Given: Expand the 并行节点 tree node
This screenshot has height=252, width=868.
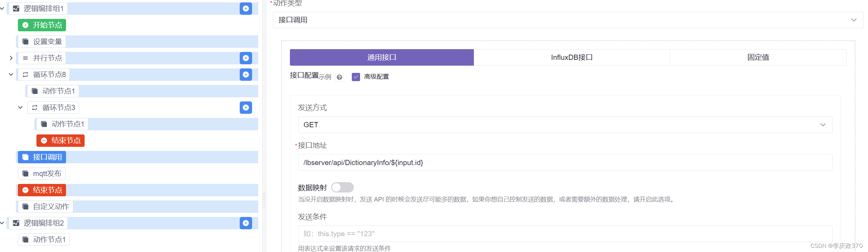Looking at the screenshot, I should [x=11, y=58].
